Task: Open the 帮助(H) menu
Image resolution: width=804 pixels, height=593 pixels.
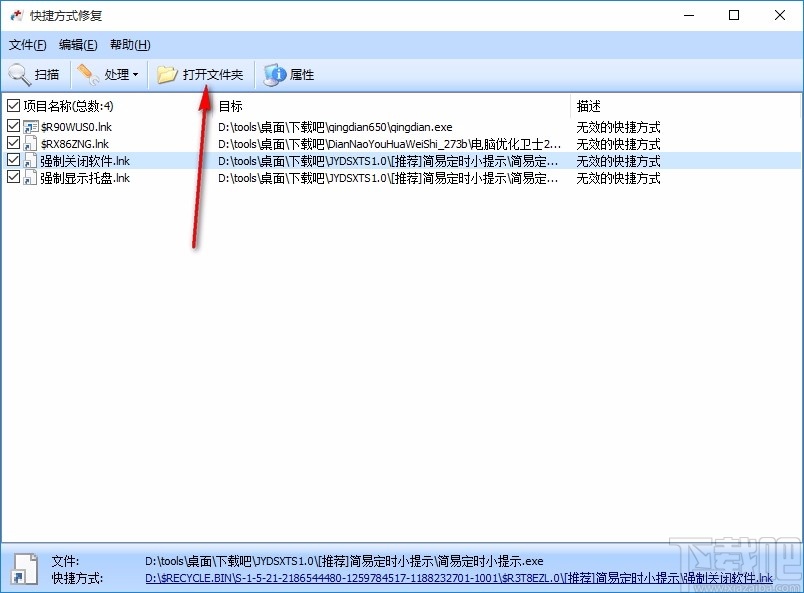Action: click(128, 44)
